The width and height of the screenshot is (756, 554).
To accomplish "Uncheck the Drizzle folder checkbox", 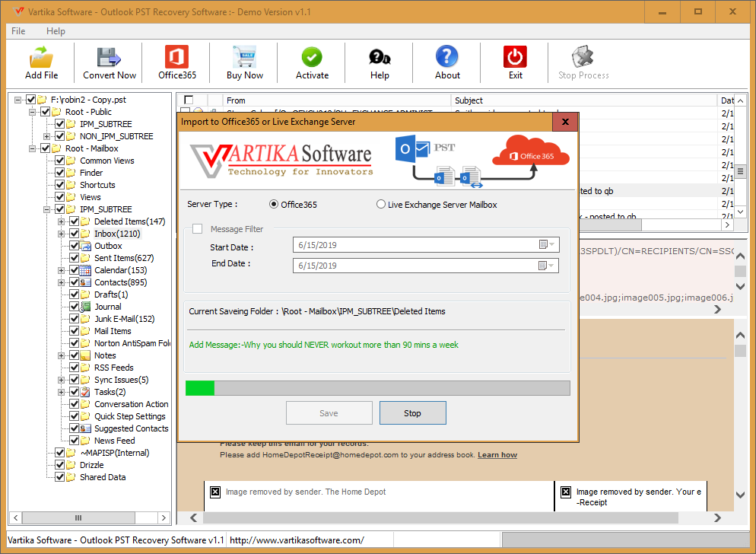I will [60, 465].
